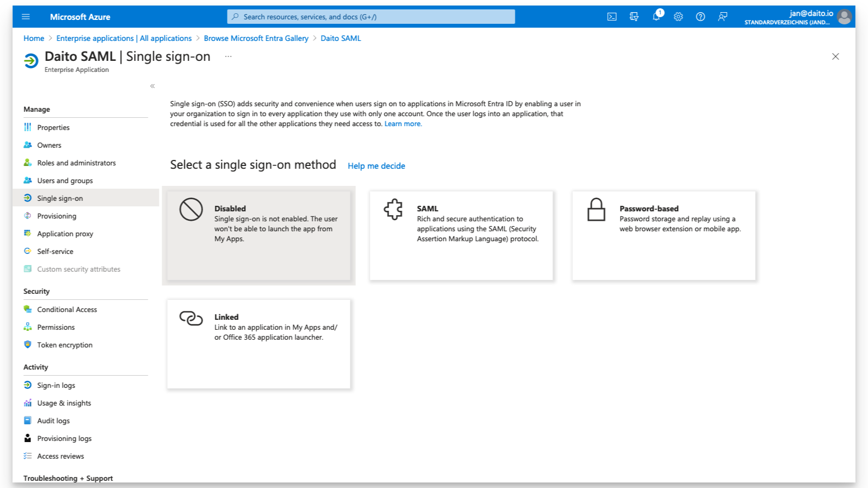Click the Audit logs icon
The image size is (868, 488).
click(28, 420)
